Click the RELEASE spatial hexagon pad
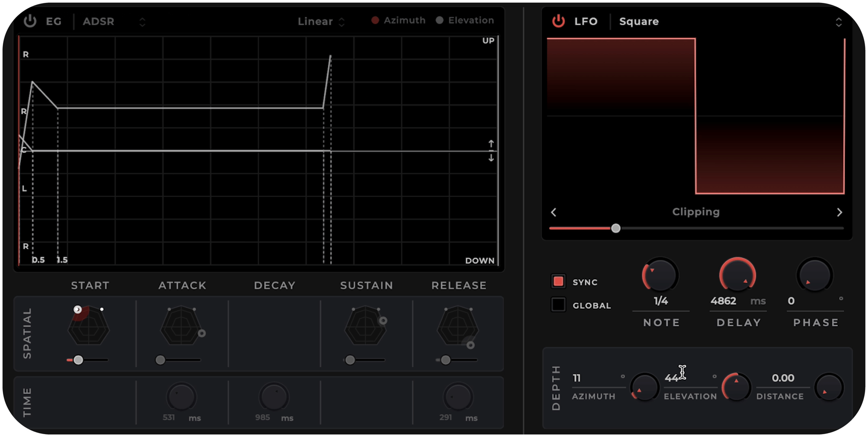 point(457,327)
